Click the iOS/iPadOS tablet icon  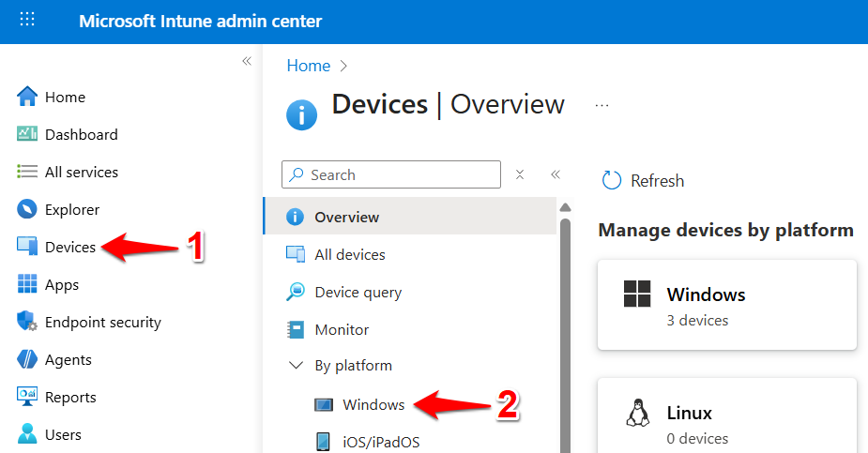323,442
